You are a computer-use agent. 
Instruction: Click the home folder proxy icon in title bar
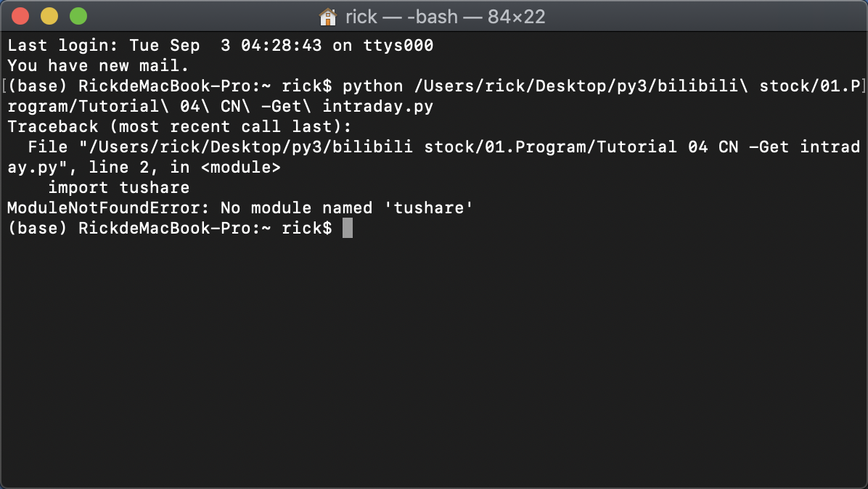point(328,17)
